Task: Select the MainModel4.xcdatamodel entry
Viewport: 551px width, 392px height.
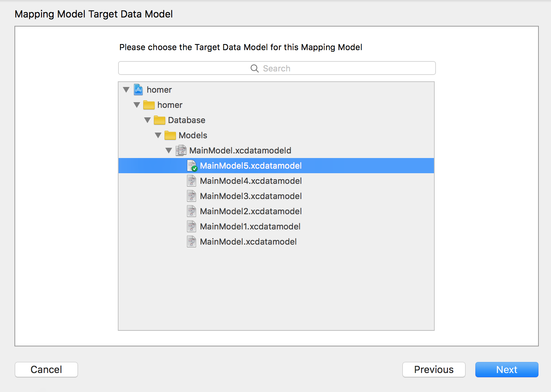Action: coord(251,181)
